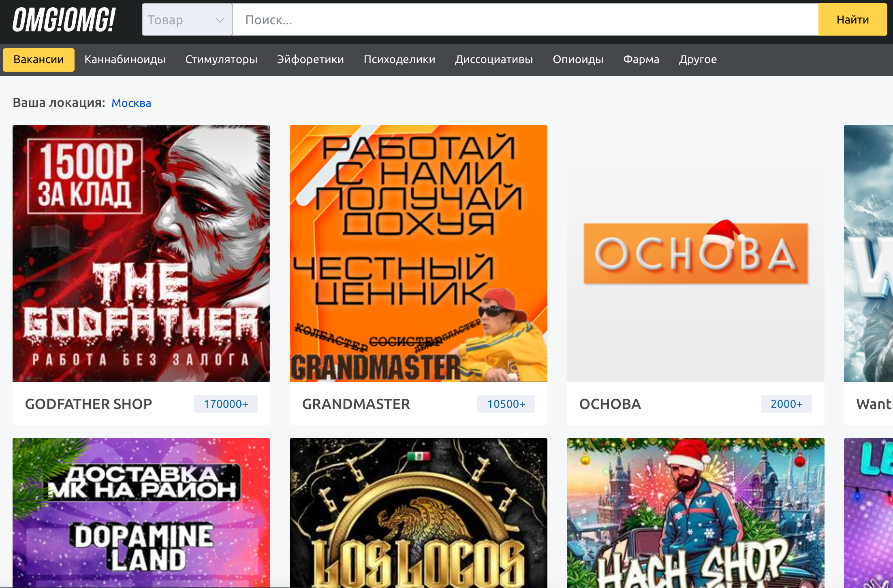The width and height of the screenshot is (893, 588).
Task: Open the Психоделики category
Action: coord(399,59)
